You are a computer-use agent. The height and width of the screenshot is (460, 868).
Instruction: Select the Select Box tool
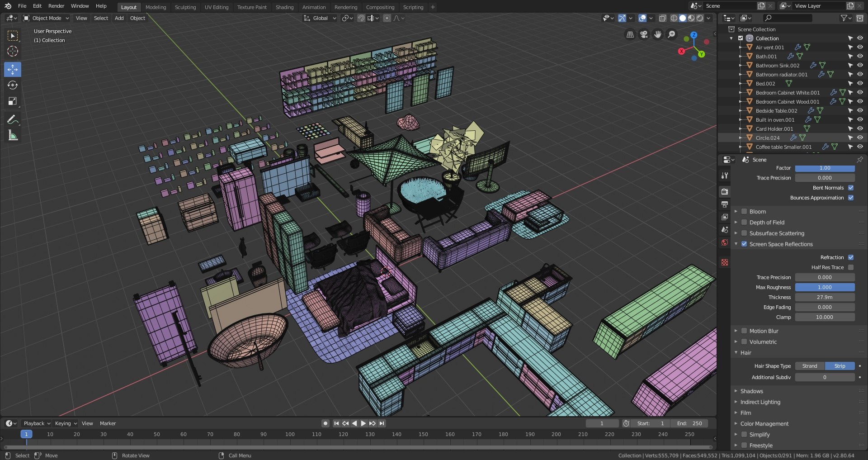click(x=13, y=36)
